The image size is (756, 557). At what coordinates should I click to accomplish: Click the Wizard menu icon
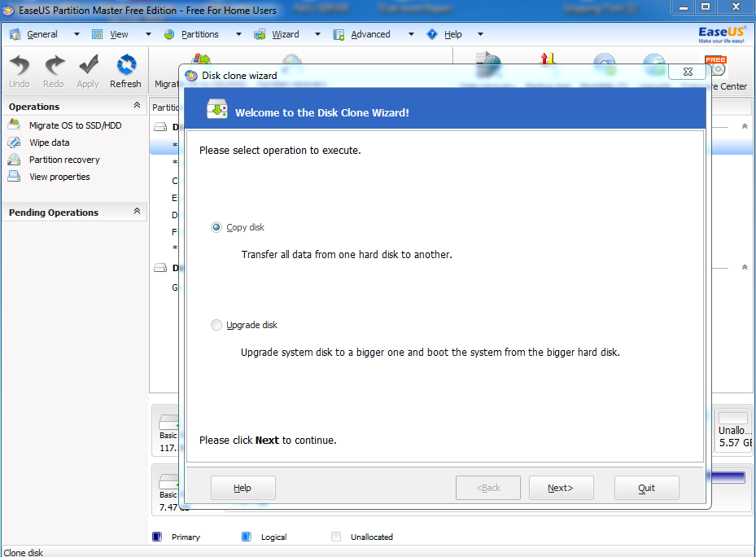tap(260, 34)
